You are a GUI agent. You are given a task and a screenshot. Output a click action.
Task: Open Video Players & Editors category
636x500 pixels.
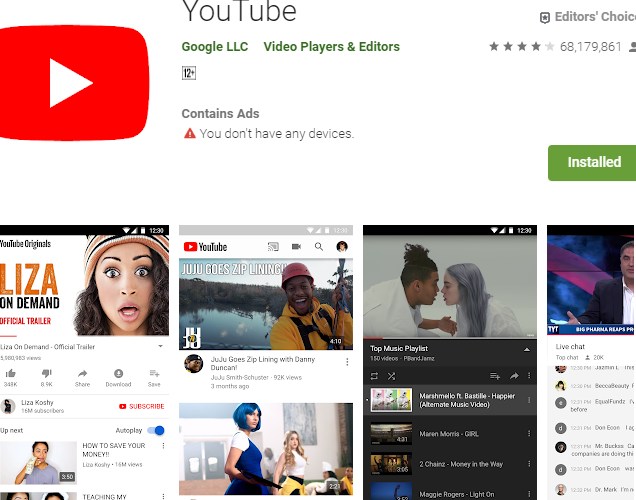click(331, 47)
